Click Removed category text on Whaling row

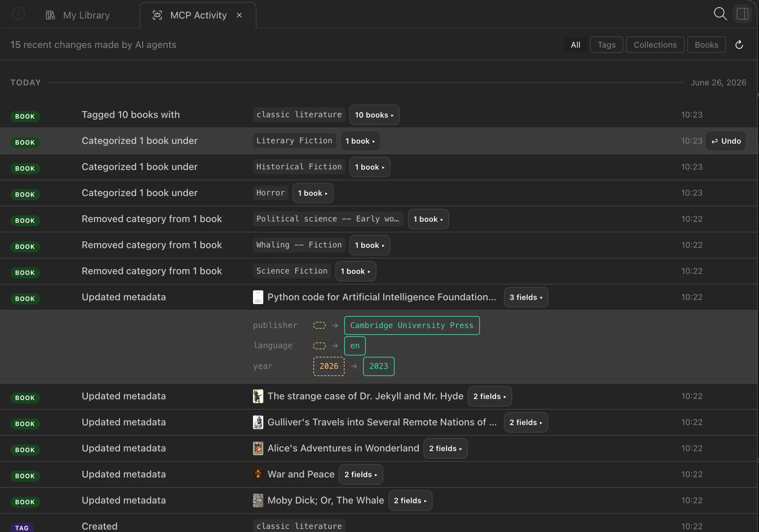pos(152,245)
